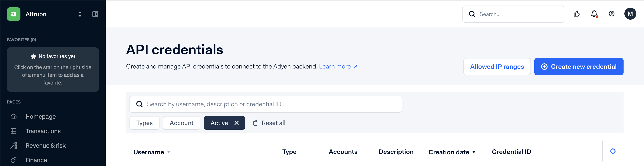Screen dimensions: 644x166
Task: Open the Types filter dropdown
Action: 144,123
